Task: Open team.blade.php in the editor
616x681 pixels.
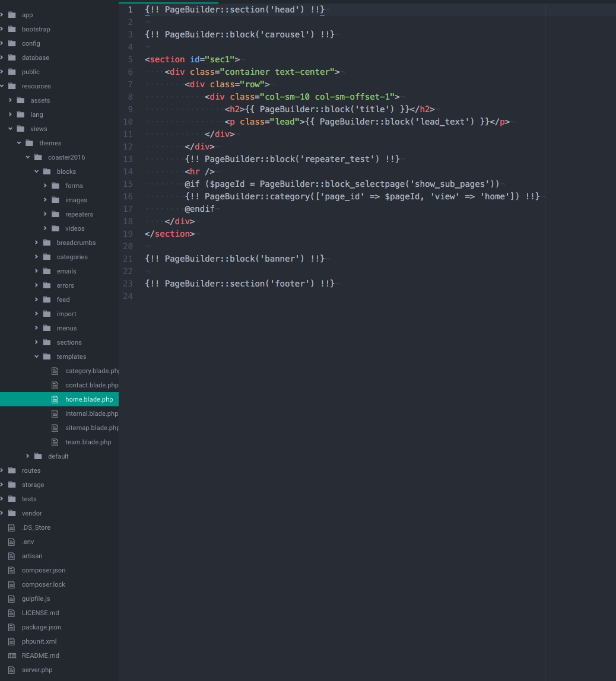Action: click(x=88, y=442)
